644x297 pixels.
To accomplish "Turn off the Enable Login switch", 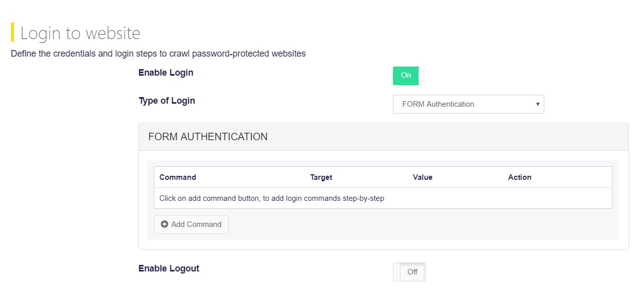I will coord(409,76).
